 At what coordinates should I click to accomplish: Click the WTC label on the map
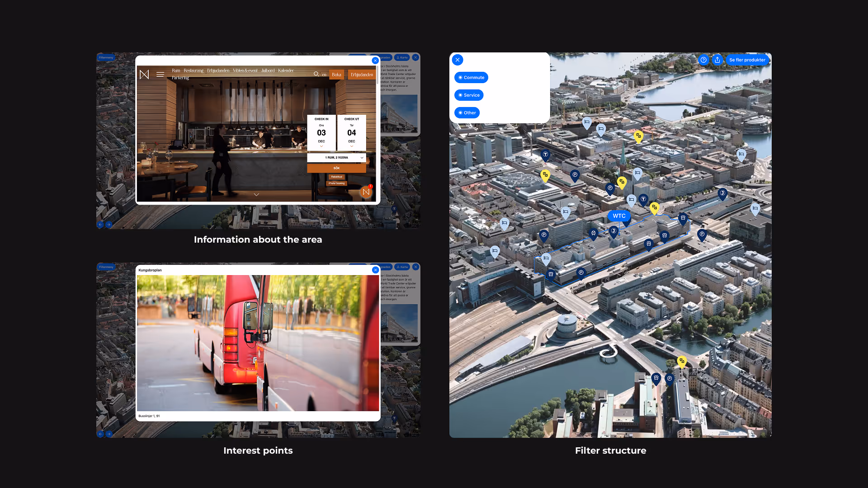619,216
